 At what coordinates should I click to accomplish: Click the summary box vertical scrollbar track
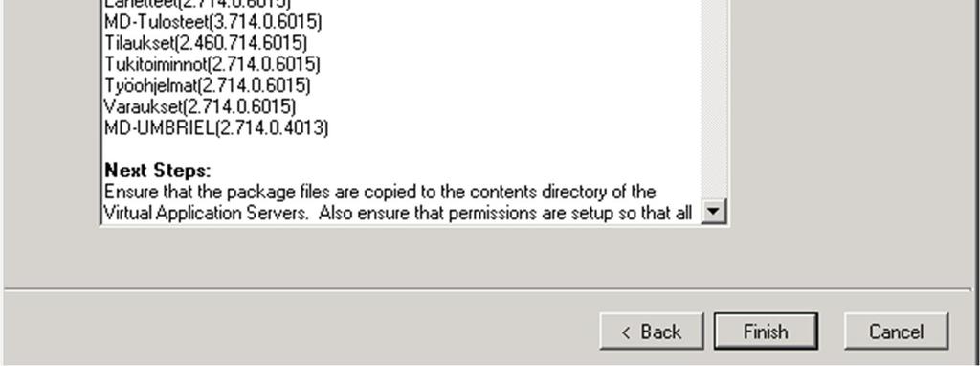tap(714, 100)
